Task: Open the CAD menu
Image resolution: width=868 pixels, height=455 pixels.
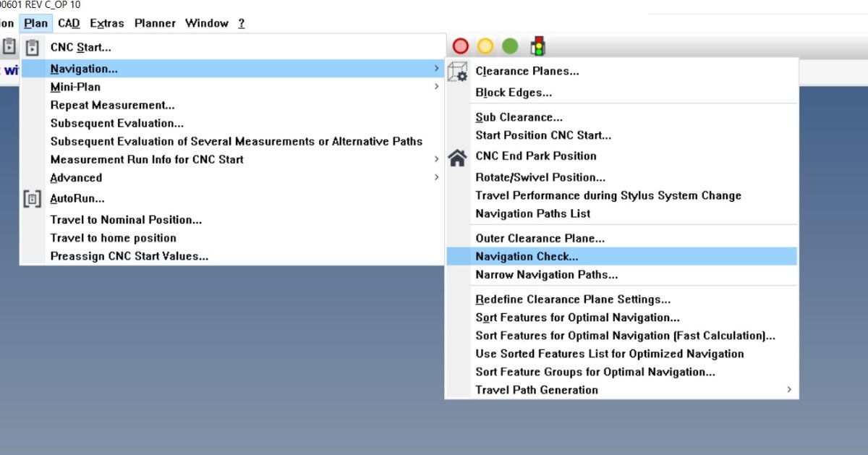Action: (69, 23)
